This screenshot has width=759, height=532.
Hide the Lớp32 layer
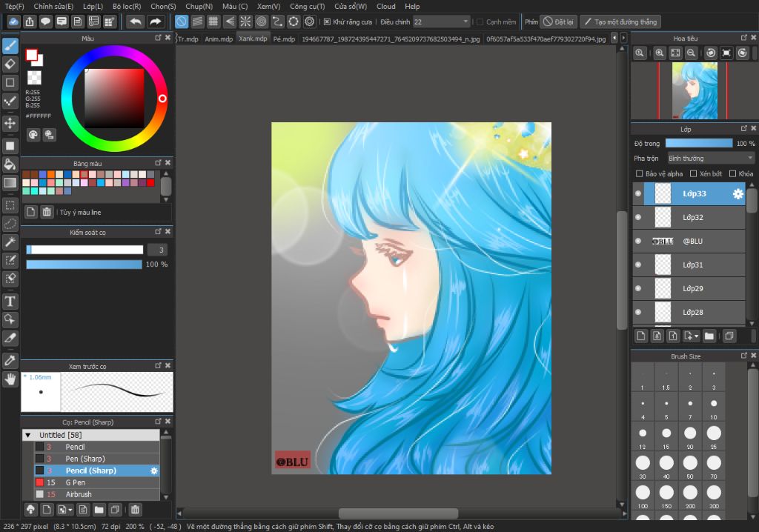coord(638,217)
